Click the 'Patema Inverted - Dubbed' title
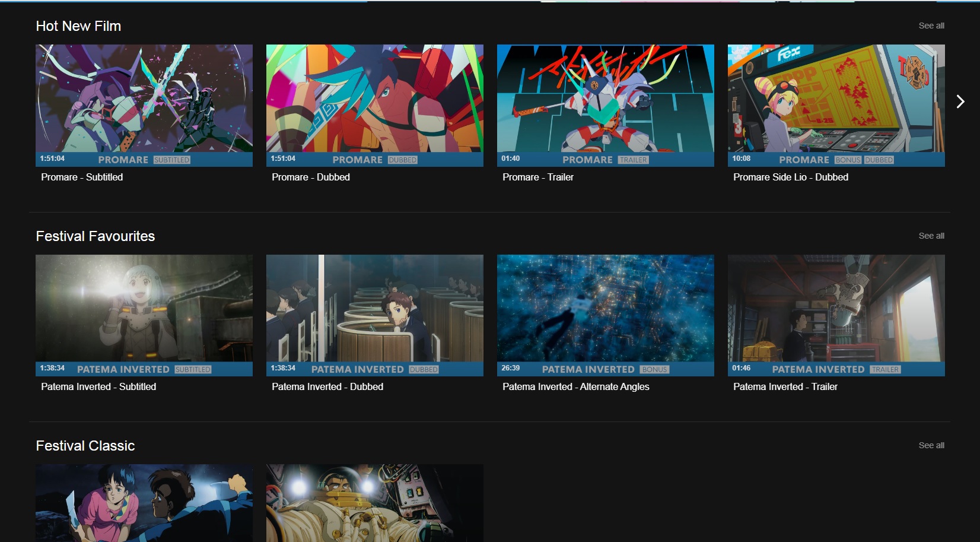This screenshot has height=542, width=980. 327,386
